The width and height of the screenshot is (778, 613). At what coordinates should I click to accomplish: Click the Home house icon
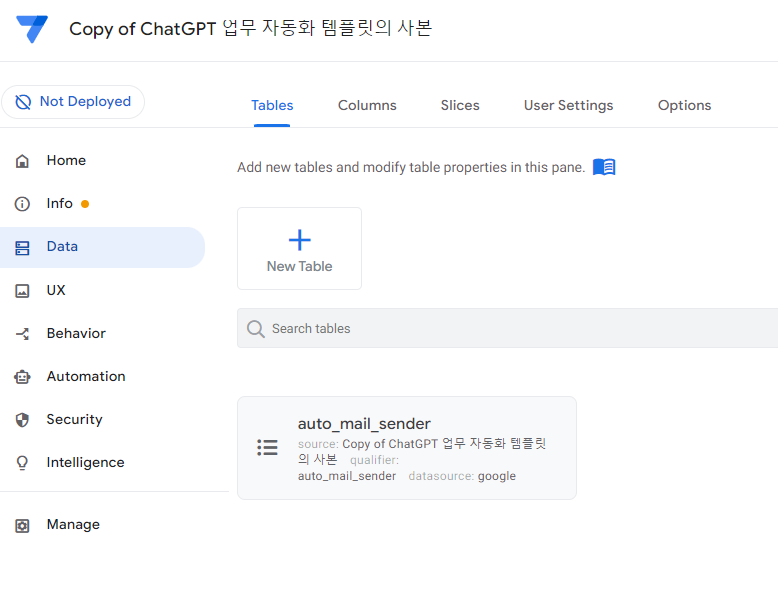[22, 161]
